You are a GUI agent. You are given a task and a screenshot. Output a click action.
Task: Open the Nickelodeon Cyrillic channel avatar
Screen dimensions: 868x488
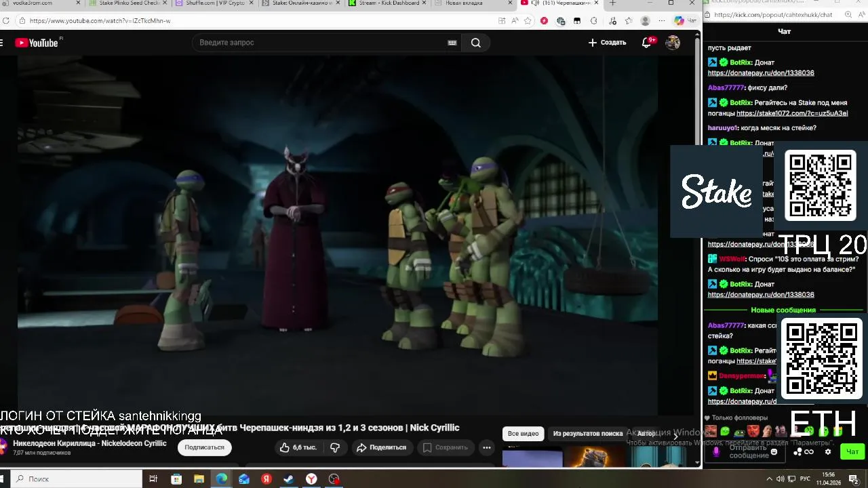(3, 447)
